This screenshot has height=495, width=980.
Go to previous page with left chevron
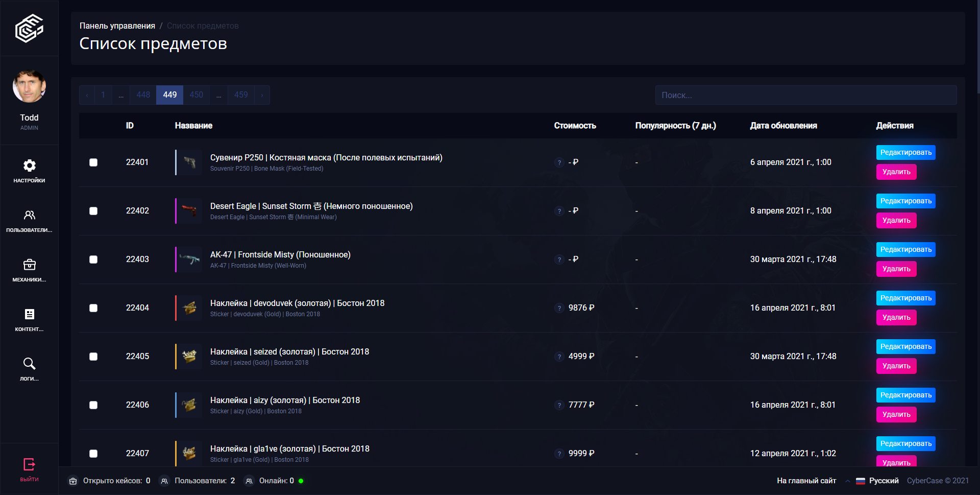[87, 95]
